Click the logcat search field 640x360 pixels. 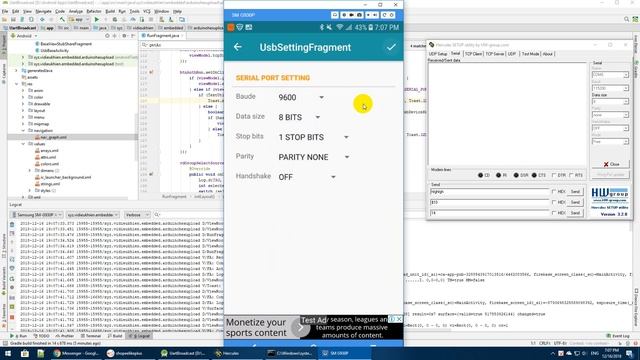tap(189, 215)
